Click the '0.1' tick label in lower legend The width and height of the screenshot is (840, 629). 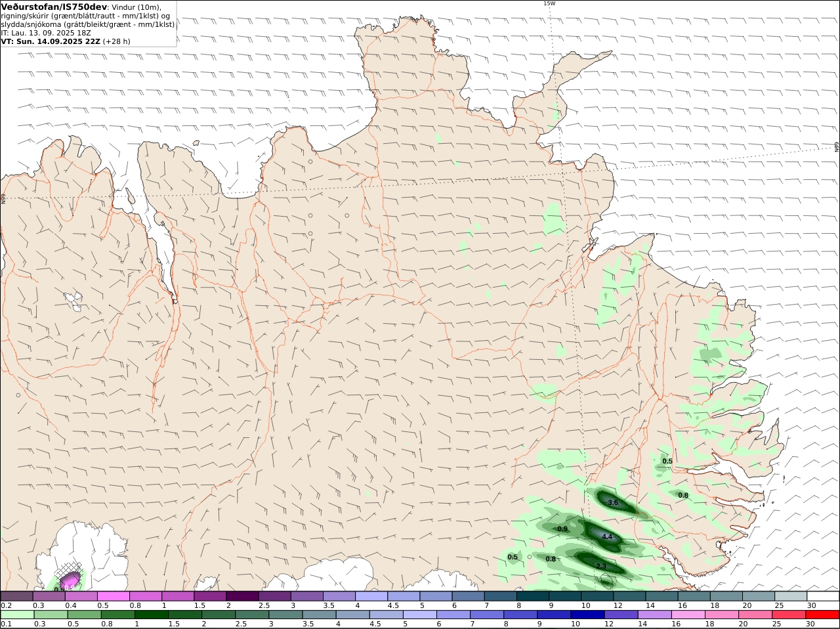pyautogui.click(x=7, y=624)
